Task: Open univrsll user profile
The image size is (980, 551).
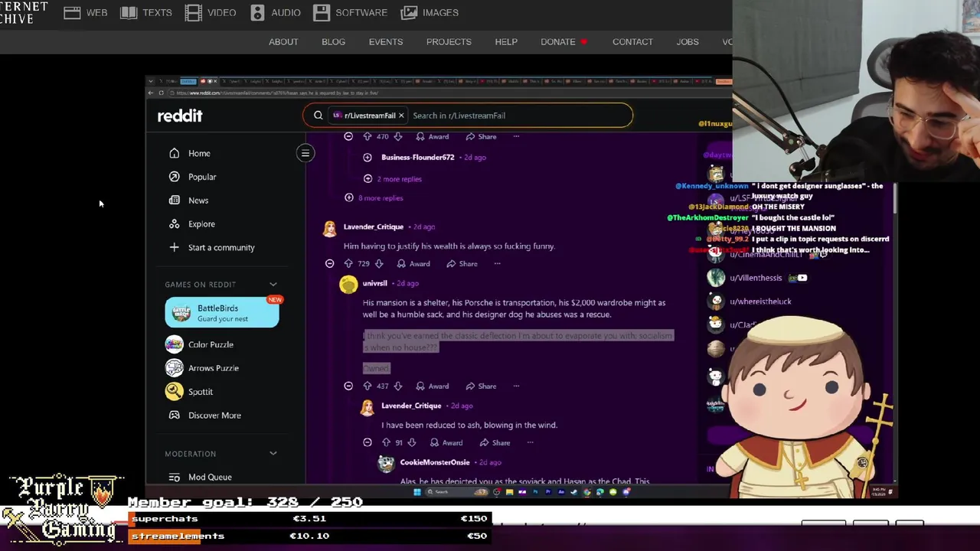Action: [x=374, y=283]
